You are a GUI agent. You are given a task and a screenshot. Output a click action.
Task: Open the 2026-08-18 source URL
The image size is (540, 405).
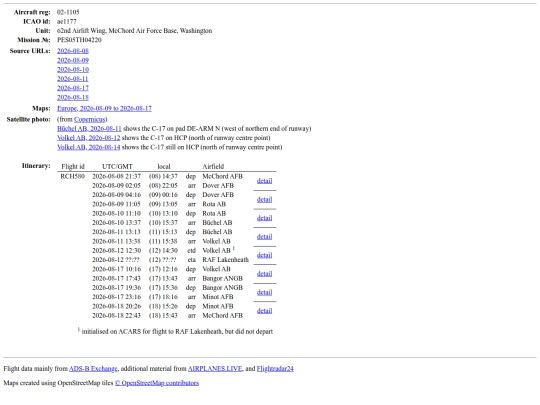(73, 97)
